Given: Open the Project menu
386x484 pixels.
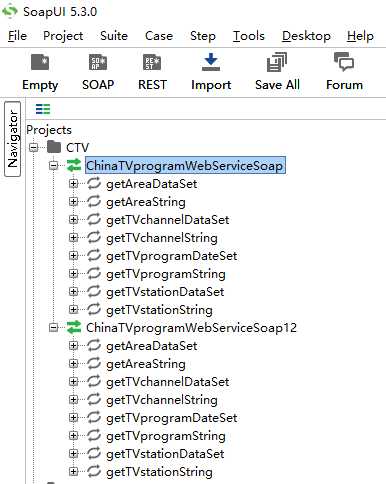Looking at the screenshot, I should coord(63,36).
